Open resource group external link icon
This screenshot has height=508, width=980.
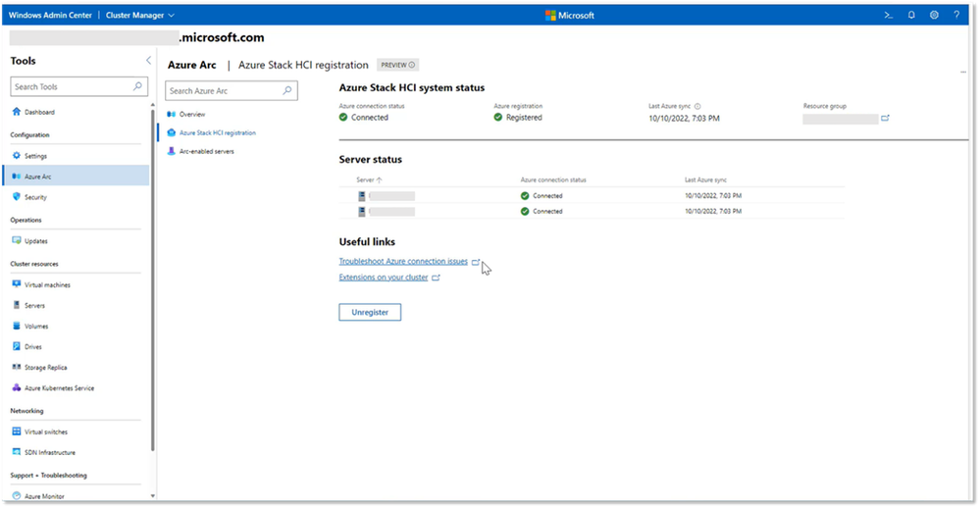tap(885, 118)
